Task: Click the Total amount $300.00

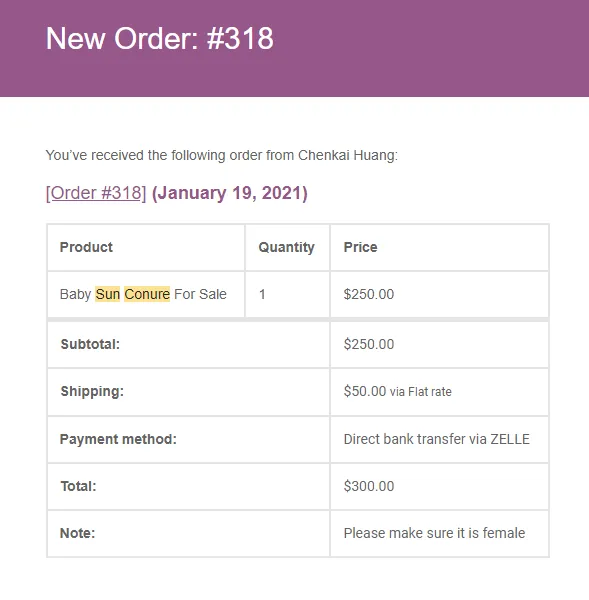Action: (x=369, y=486)
